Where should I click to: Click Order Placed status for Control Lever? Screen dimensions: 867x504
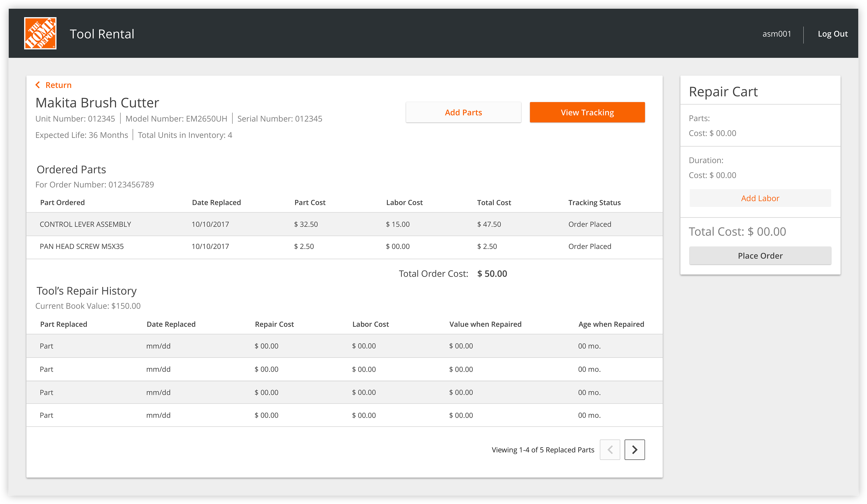(x=590, y=224)
